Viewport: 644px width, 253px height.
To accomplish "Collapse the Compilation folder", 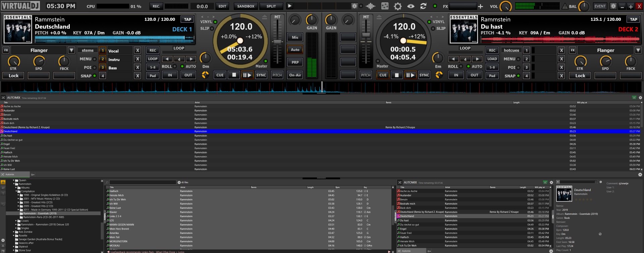I will pyautogui.click(x=16, y=191).
